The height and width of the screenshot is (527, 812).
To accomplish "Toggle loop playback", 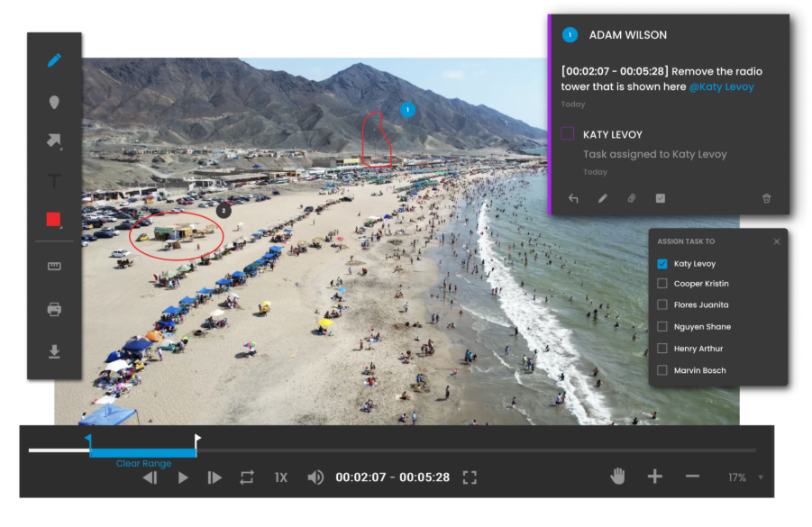I will (x=247, y=477).
